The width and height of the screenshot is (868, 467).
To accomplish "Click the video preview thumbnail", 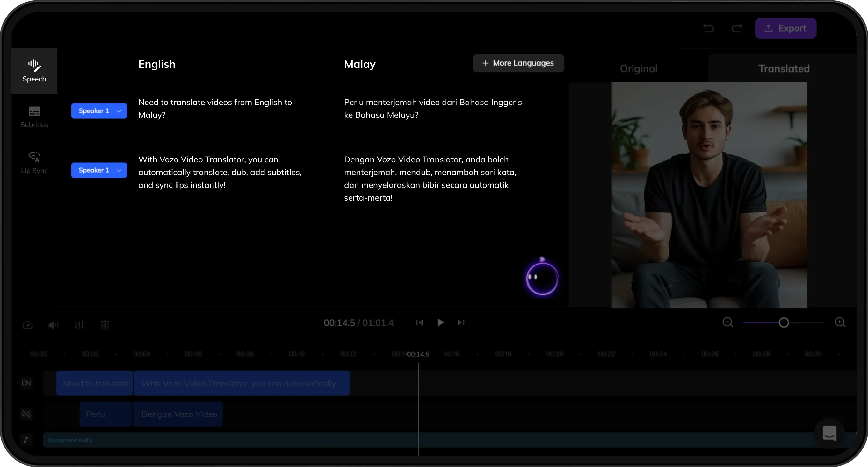I will [709, 195].
